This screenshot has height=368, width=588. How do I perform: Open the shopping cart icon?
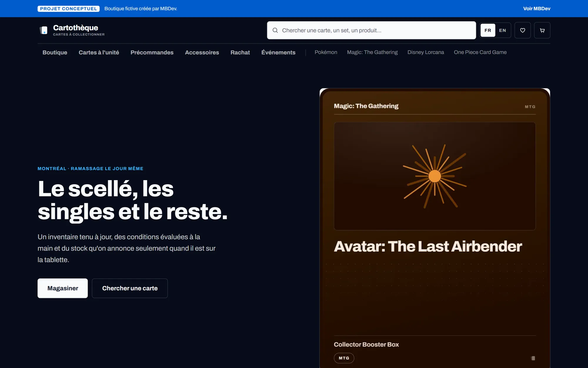(x=542, y=30)
